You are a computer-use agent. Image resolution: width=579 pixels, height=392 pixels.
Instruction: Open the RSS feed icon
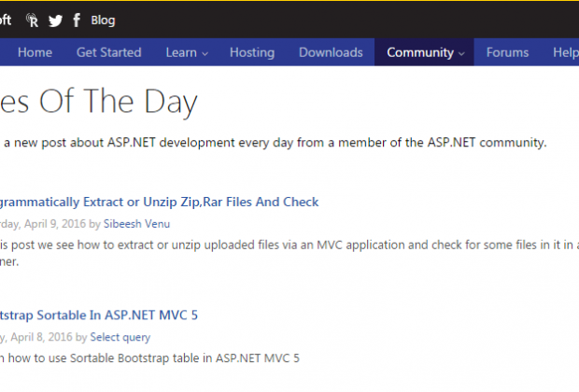(x=32, y=21)
